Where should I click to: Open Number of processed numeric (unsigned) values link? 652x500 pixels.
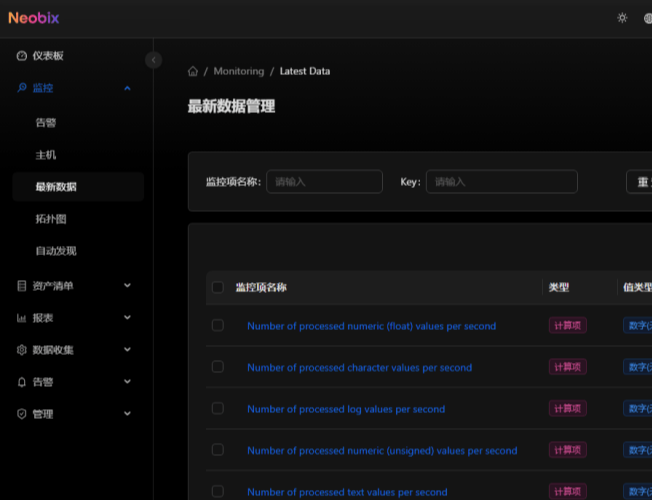[x=382, y=450]
